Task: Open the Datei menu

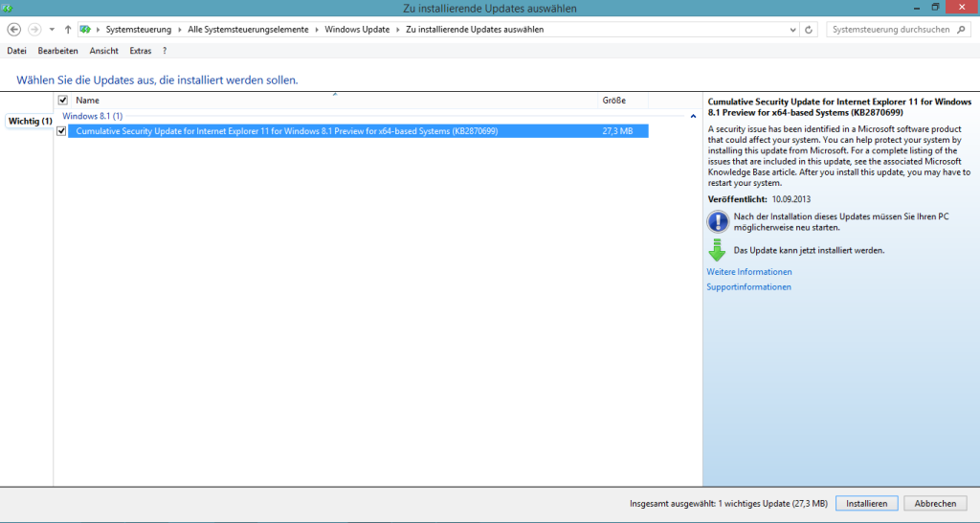Action: pos(16,51)
